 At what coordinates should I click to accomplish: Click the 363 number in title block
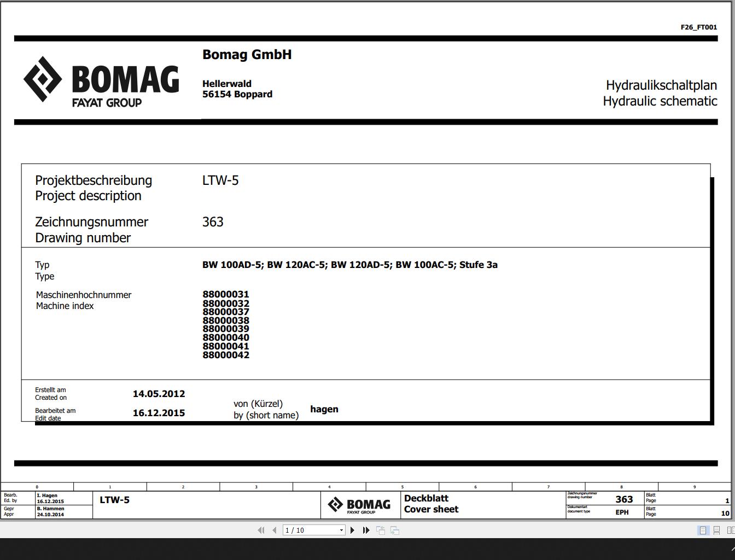click(x=624, y=499)
